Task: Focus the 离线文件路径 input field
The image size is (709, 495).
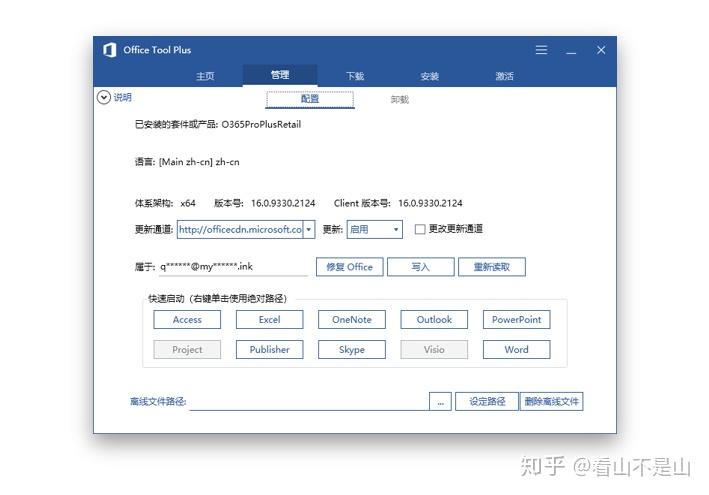Action: pyautogui.click(x=309, y=401)
